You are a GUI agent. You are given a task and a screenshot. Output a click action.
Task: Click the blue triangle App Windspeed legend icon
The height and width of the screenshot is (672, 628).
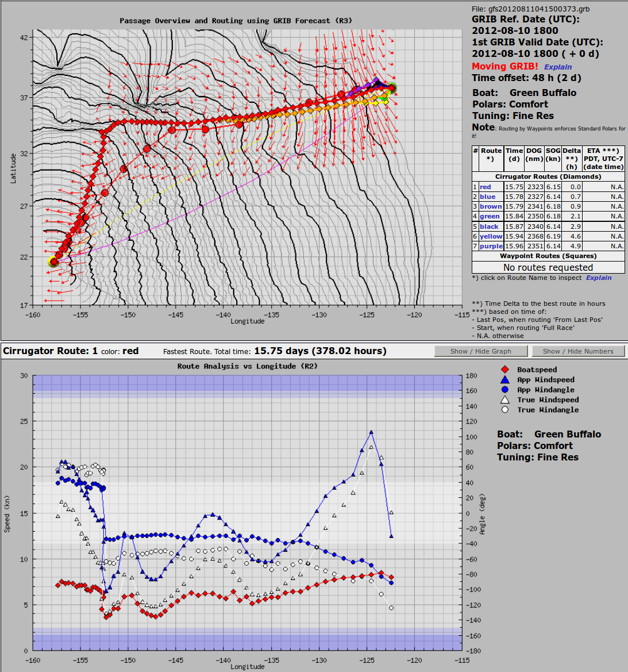pyautogui.click(x=504, y=379)
